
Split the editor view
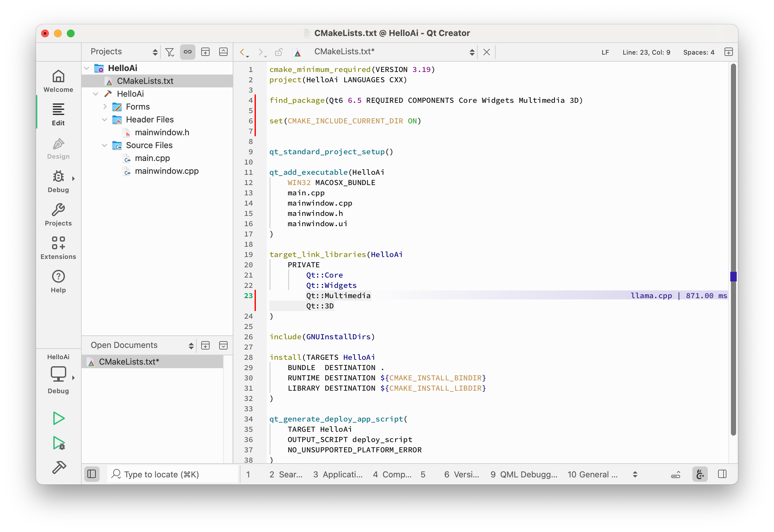coord(729,52)
